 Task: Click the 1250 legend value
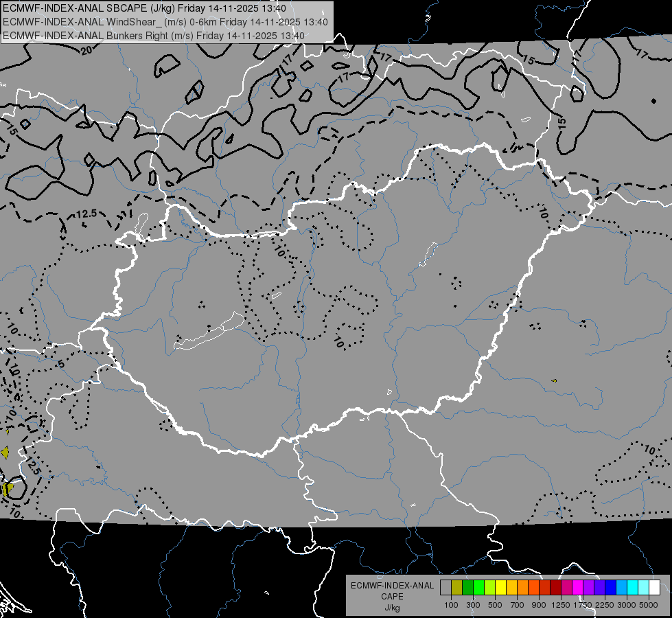pyautogui.click(x=561, y=605)
